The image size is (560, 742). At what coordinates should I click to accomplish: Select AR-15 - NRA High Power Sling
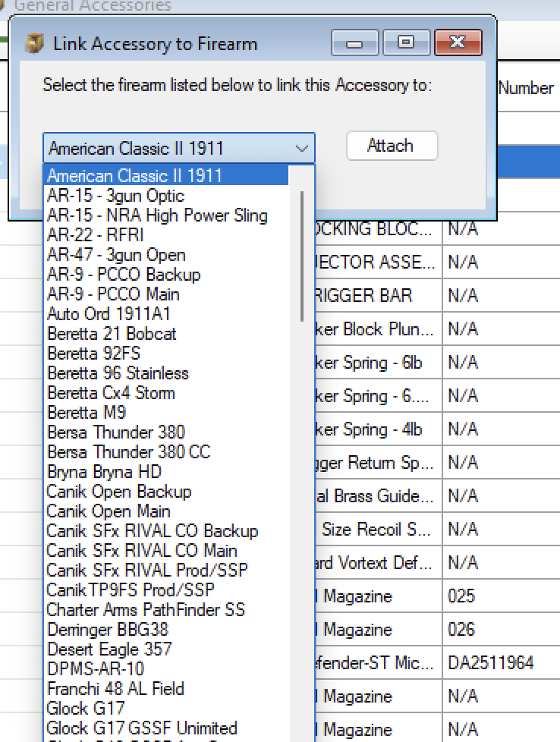click(166, 215)
